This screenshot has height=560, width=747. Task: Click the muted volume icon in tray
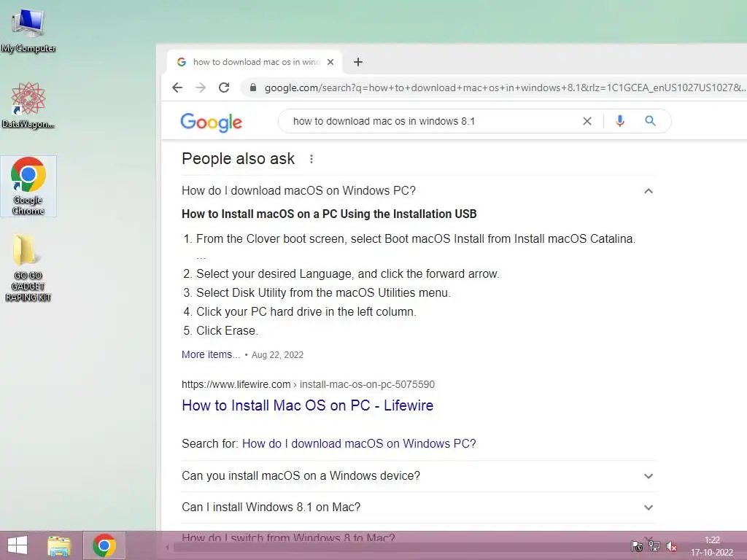tap(672, 546)
